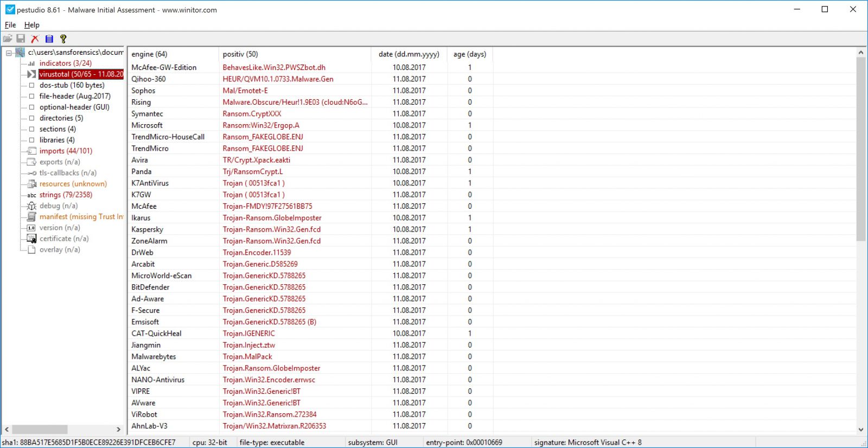This screenshot has width=868, height=448.
Task: Click the vertical scrollbar thumb of results list
Action: pos(861,149)
